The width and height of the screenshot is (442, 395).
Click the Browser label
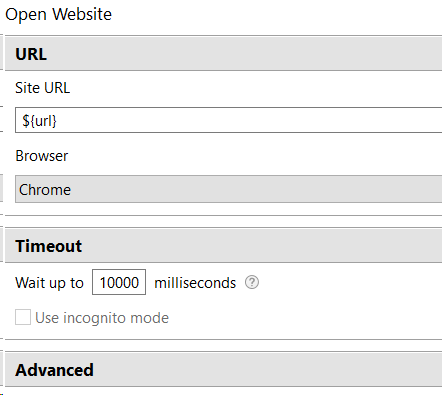42,156
